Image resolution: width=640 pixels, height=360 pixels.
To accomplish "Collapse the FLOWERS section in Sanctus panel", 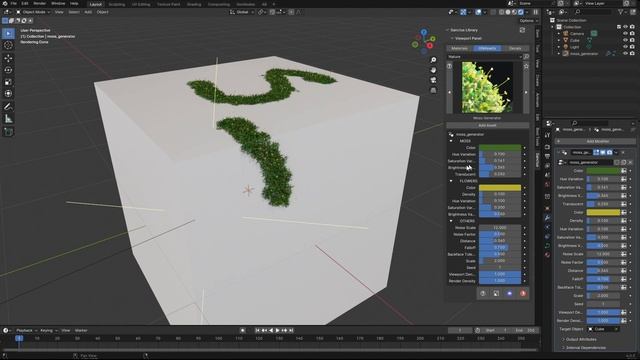I will pos(451,181).
